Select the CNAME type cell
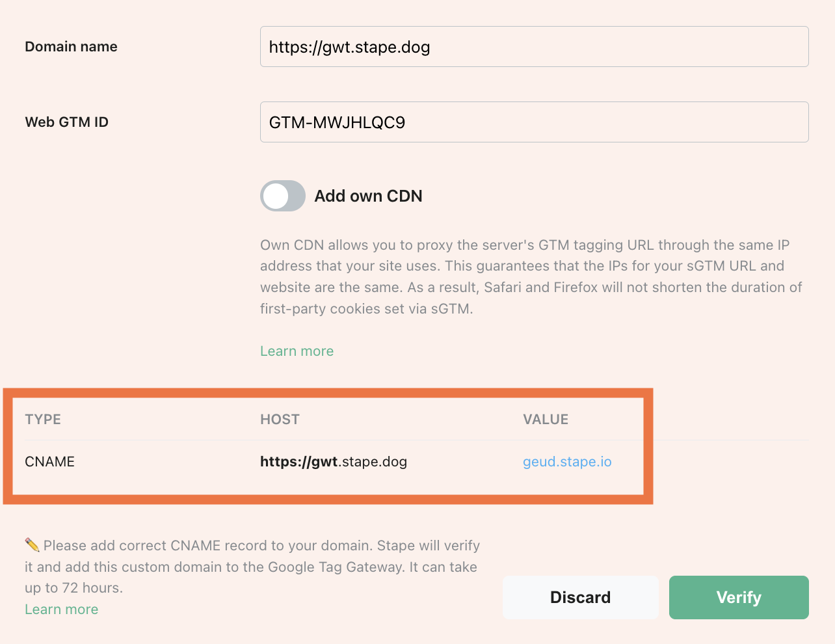This screenshot has height=644, width=835. tap(49, 462)
